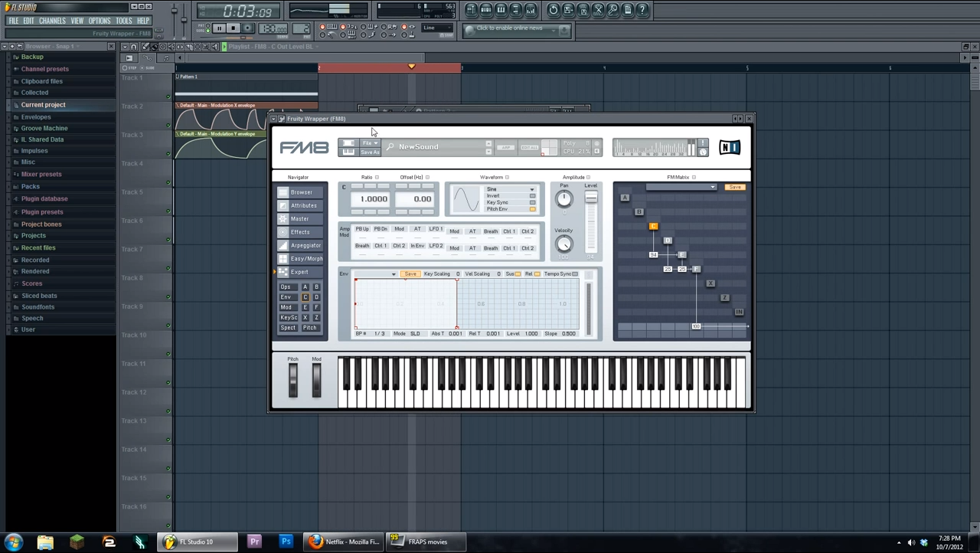Viewport: 980px width, 553px height.
Task: Click the FM8 panic exclamation button
Action: pyautogui.click(x=703, y=143)
